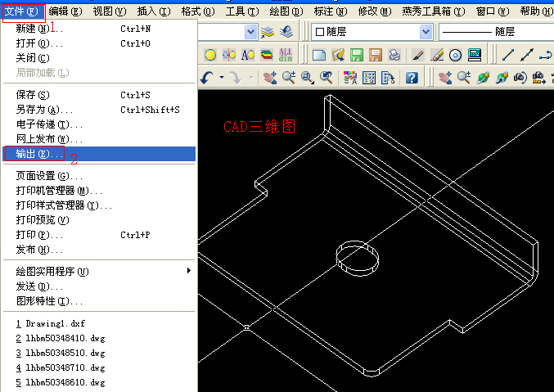Viewport: 554px width, 392px height.
Task: Select 打印预览 menu entry
Action: pos(99,220)
